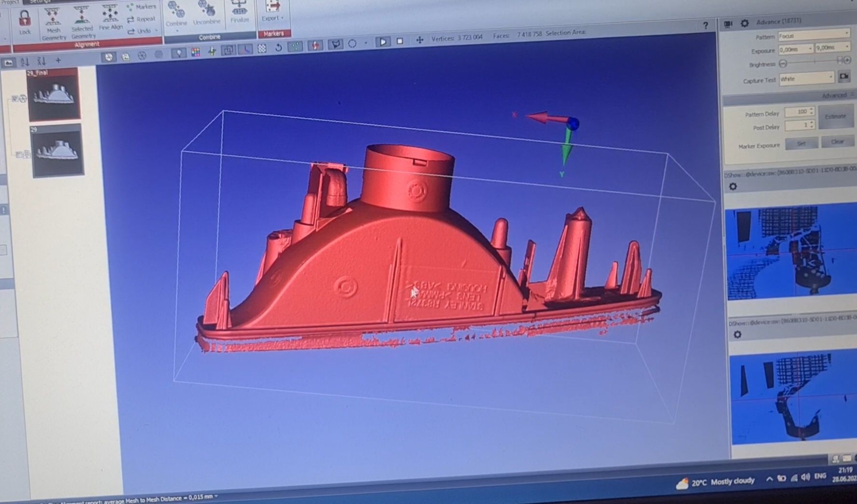Decrease brightness with minus button

[x=783, y=64]
